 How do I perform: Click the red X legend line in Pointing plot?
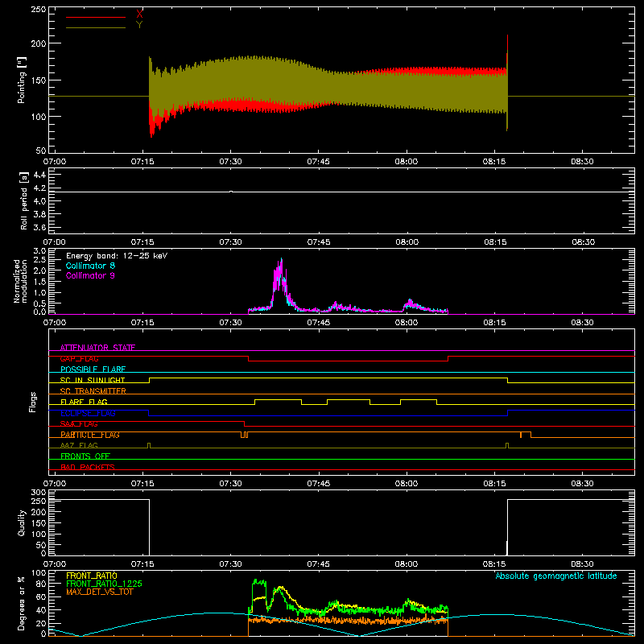(x=96, y=17)
